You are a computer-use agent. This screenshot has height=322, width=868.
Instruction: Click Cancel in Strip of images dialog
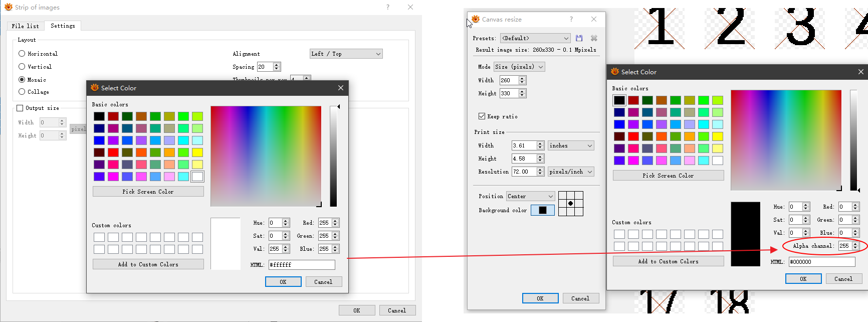397,310
